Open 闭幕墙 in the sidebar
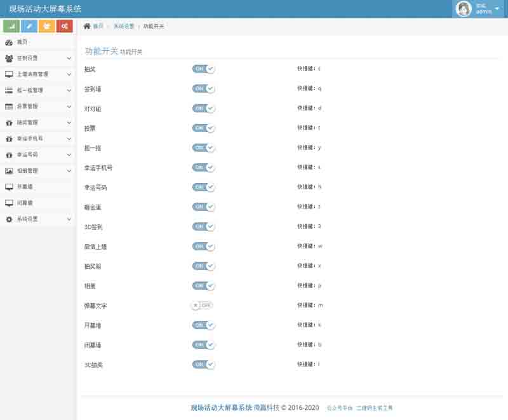This screenshot has height=420, width=508. pyautogui.click(x=25, y=203)
